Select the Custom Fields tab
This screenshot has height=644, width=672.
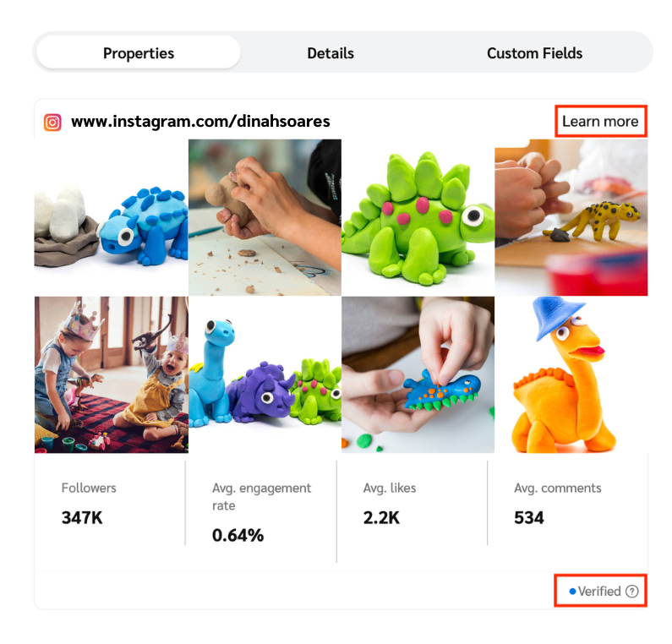[534, 53]
